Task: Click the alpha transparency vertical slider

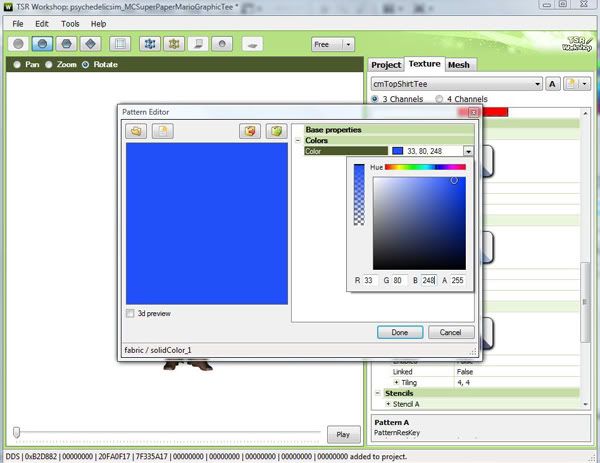Action: coord(359,195)
